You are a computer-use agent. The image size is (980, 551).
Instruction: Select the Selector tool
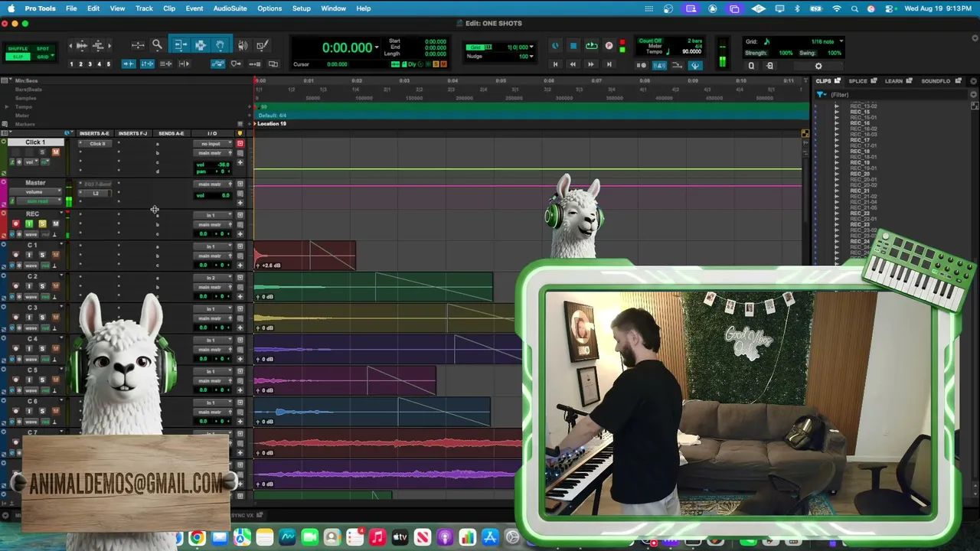(x=200, y=45)
